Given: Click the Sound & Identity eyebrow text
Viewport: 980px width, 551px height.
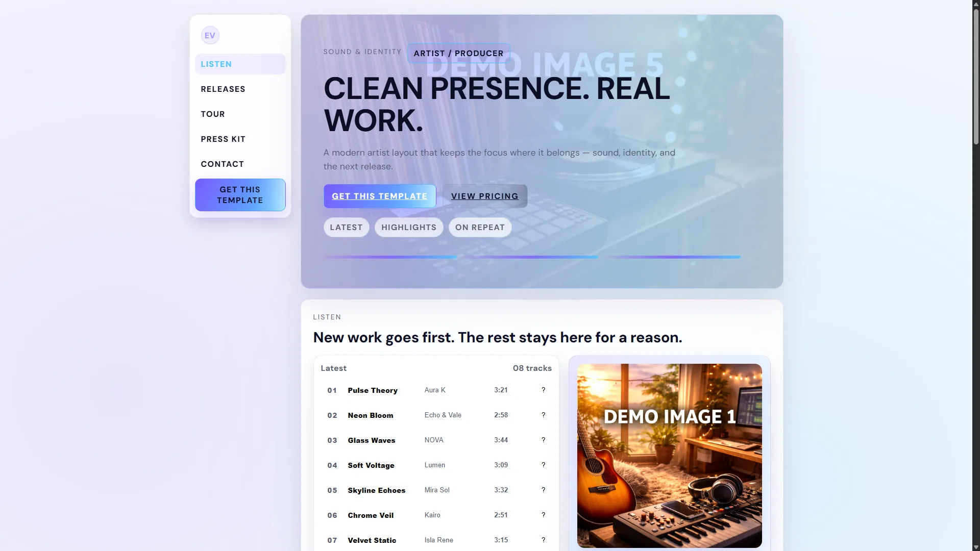Looking at the screenshot, I should [x=362, y=52].
